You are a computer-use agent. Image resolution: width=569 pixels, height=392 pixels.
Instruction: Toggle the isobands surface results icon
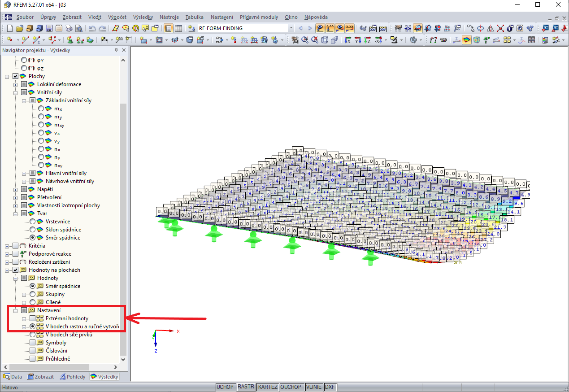pos(467,40)
